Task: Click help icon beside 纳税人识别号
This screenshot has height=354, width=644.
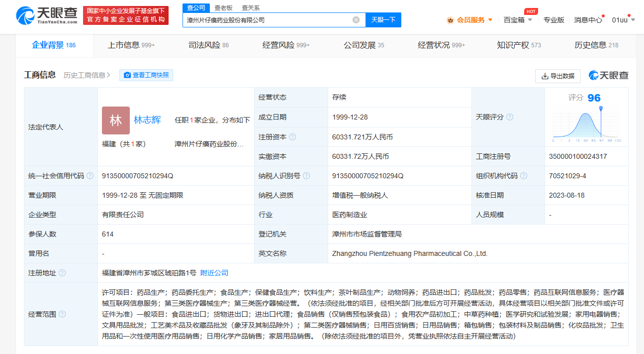Action: coord(306,176)
